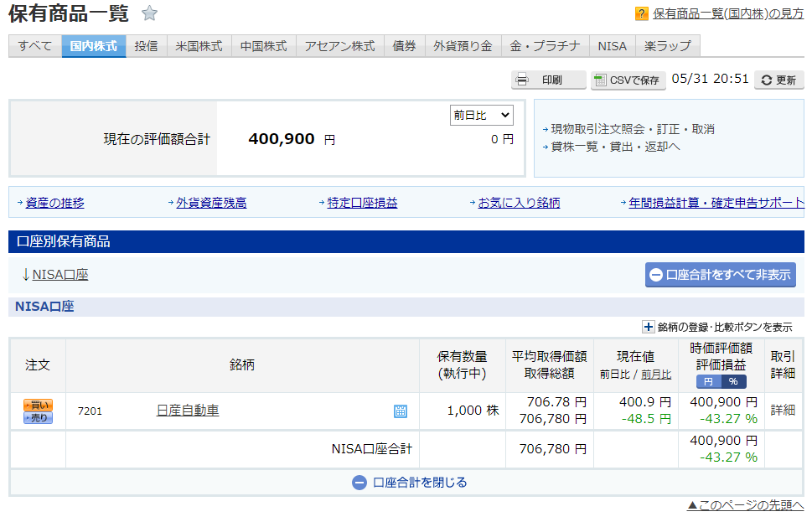Click the 売り sell button for 日産自動車
This screenshot has width=812, height=522.
(39, 417)
